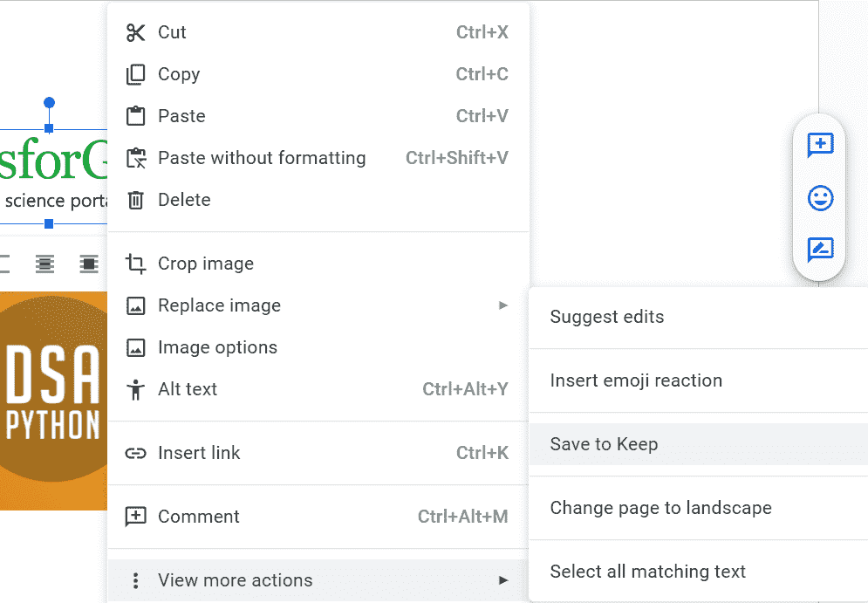Image resolution: width=868 pixels, height=603 pixels.
Task: Choose Select all matching text
Action: (x=647, y=572)
